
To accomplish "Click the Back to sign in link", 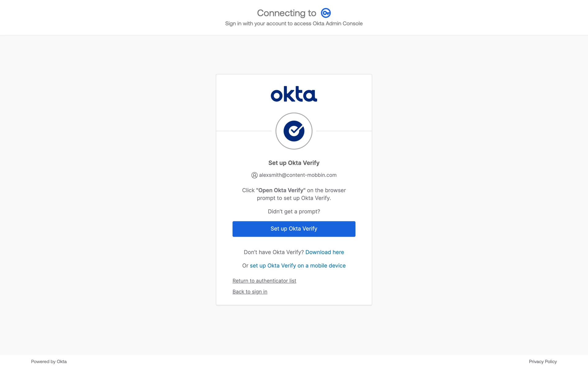I will pos(250,292).
